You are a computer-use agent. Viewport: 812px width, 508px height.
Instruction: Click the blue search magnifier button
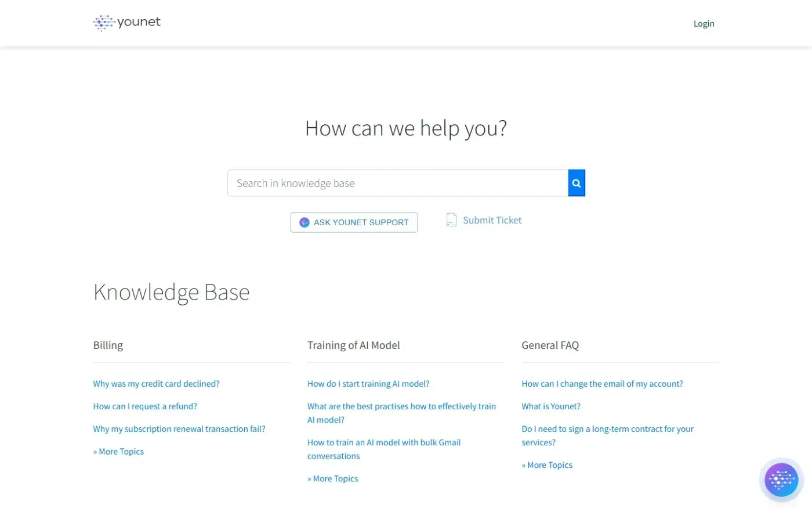point(577,183)
